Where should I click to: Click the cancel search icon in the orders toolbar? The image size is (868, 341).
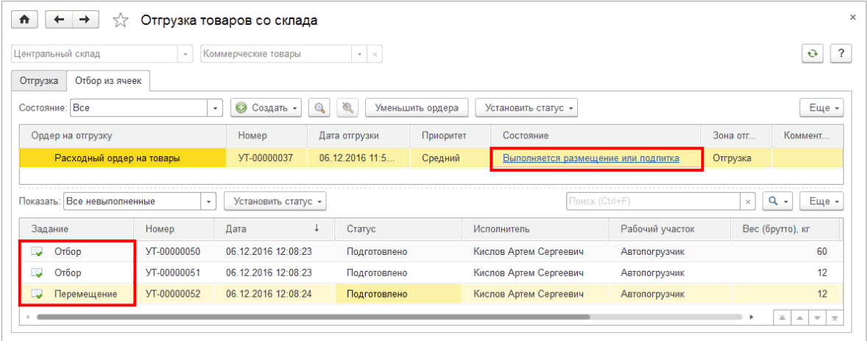tap(347, 108)
